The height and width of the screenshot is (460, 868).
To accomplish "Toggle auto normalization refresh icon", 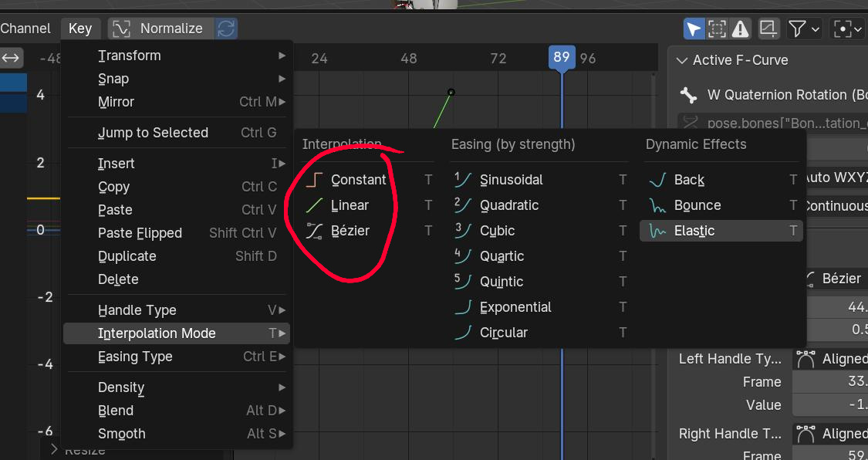I will [x=226, y=29].
